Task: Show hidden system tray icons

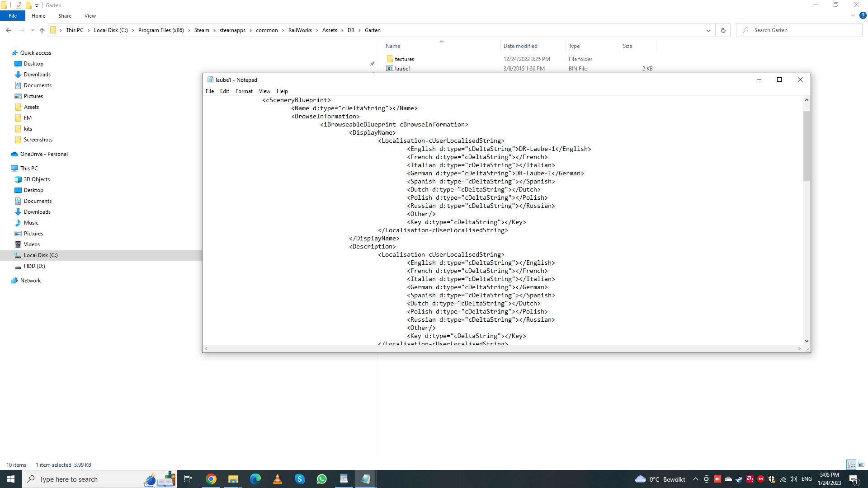Action: (696, 479)
